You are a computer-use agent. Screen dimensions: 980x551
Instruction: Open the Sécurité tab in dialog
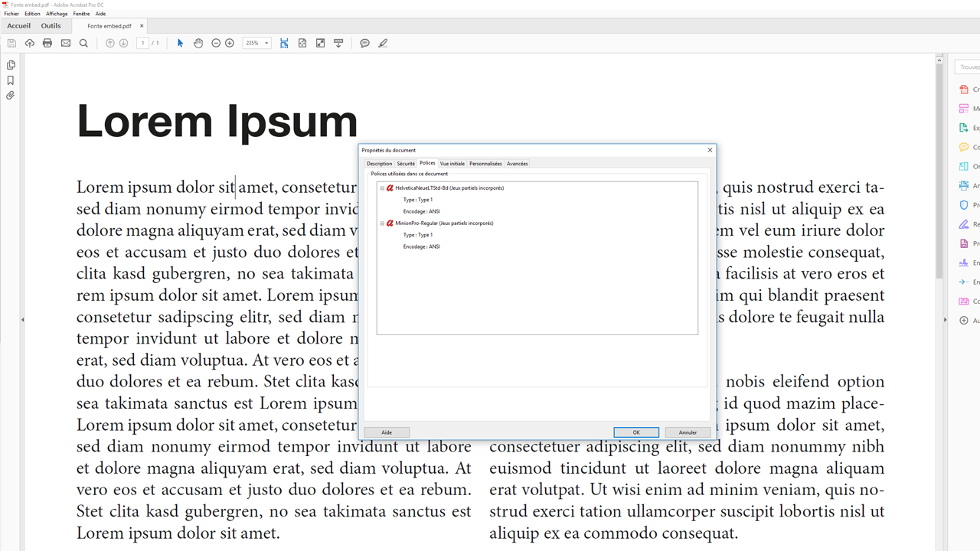coord(406,164)
